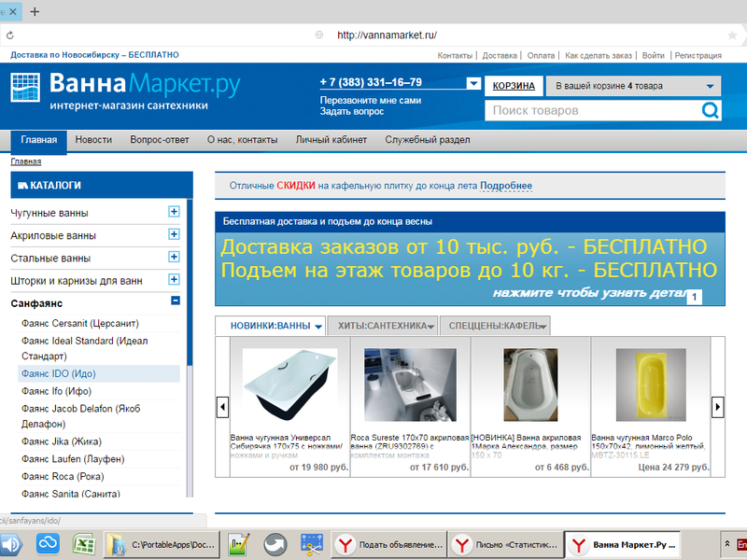Open phone number dropdown arrow
The image size is (747, 560).
473,83
